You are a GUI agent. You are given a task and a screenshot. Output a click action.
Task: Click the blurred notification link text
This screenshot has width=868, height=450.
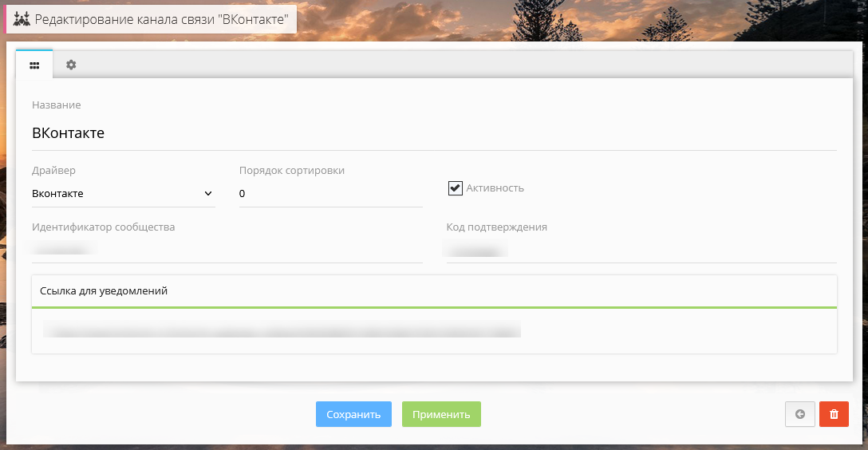282,330
